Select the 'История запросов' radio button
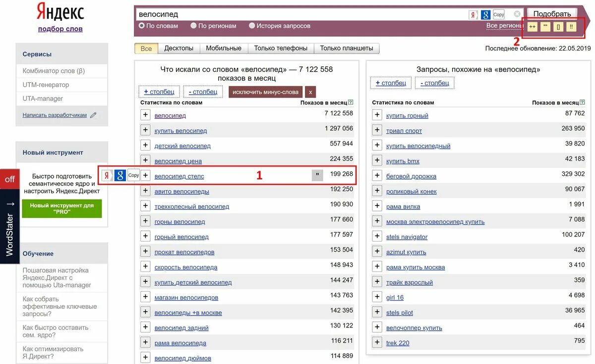Image resolution: width=595 pixels, height=364 pixels. (x=252, y=26)
